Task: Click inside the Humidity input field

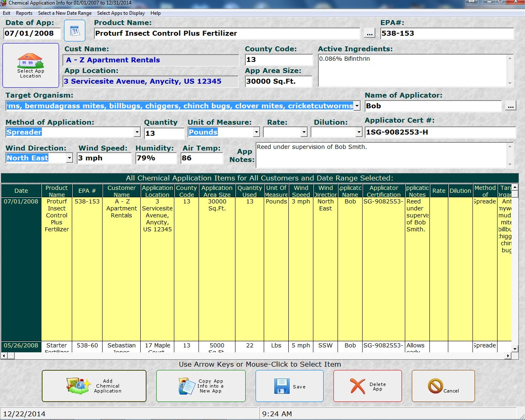Action: (156, 158)
